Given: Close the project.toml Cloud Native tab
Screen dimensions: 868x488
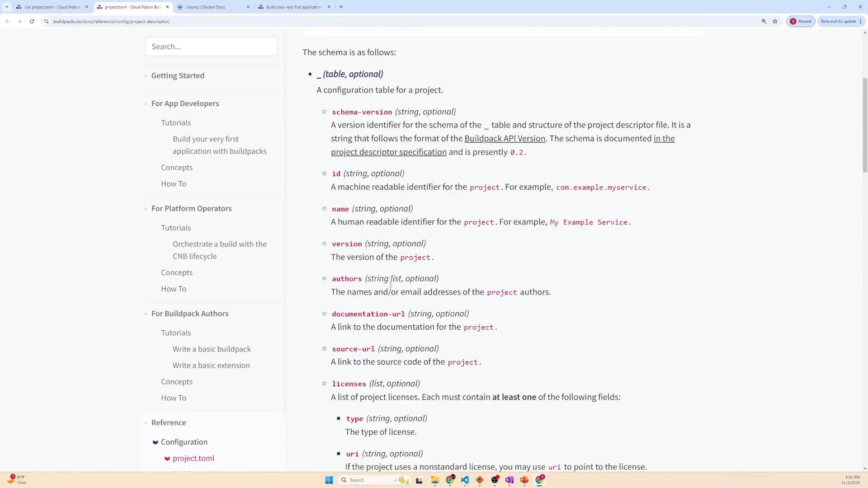Looking at the screenshot, I should click(167, 7).
